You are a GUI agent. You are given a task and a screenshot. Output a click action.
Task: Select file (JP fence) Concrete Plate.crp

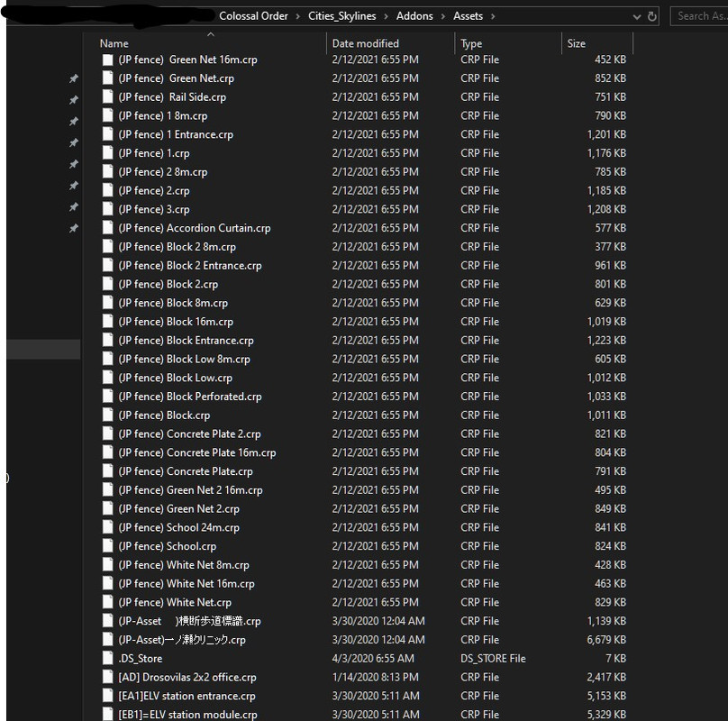(x=186, y=471)
